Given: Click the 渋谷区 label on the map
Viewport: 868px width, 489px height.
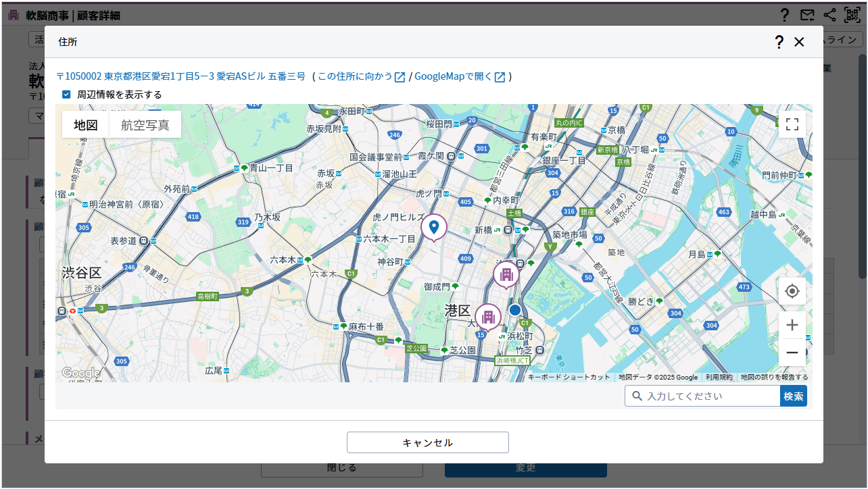Looking at the screenshot, I should (x=81, y=273).
